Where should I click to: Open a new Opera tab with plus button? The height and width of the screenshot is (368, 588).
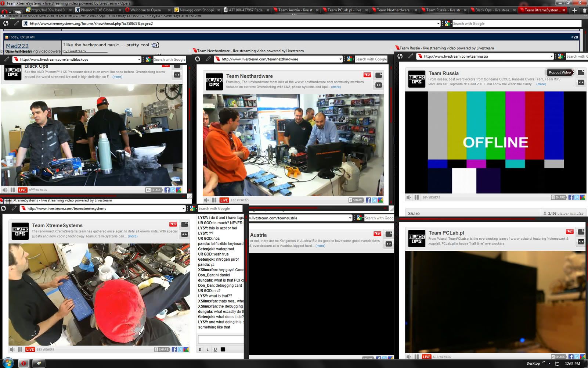click(574, 10)
